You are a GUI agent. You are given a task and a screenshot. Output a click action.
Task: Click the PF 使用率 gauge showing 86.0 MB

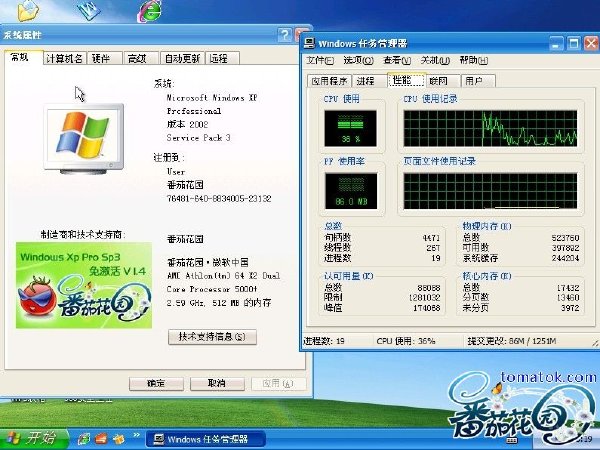click(x=351, y=191)
